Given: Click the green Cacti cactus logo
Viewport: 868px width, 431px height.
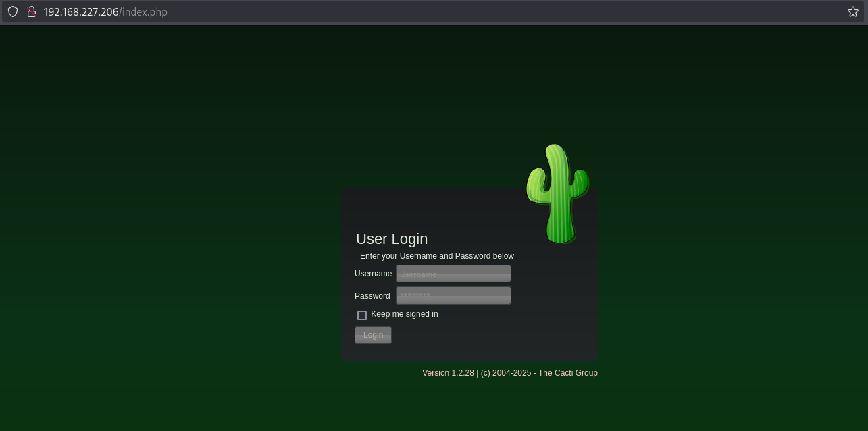Looking at the screenshot, I should [x=557, y=193].
